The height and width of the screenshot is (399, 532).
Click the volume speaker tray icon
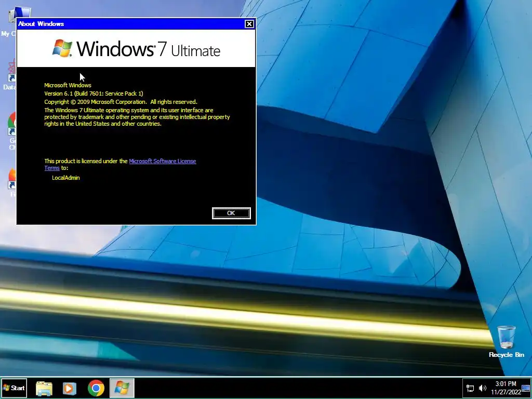pos(482,388)
